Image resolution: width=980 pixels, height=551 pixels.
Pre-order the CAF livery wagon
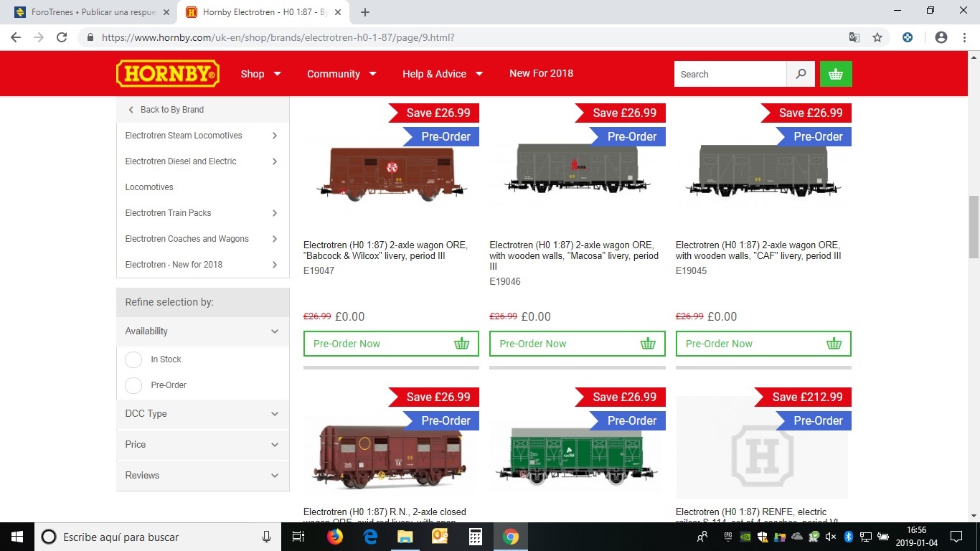coord(763,344)
